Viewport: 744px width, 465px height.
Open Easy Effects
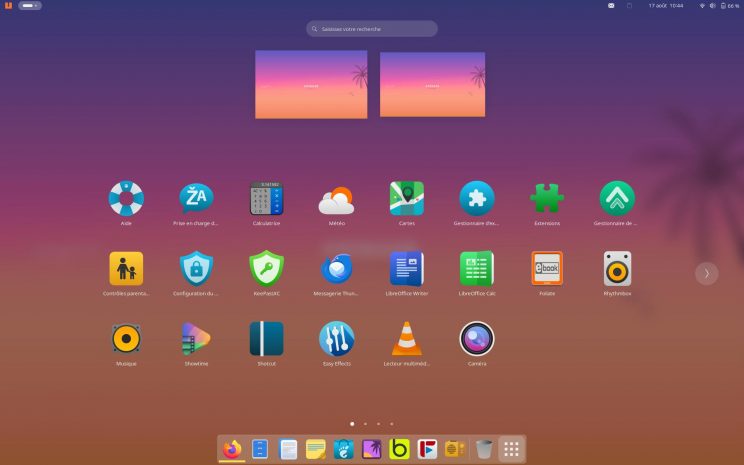tap(336, 339)
